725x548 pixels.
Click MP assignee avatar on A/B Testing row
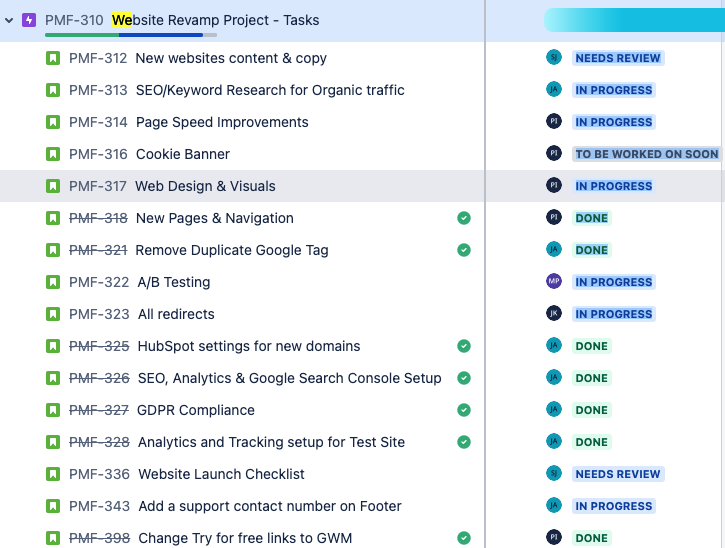click(554, 281)
